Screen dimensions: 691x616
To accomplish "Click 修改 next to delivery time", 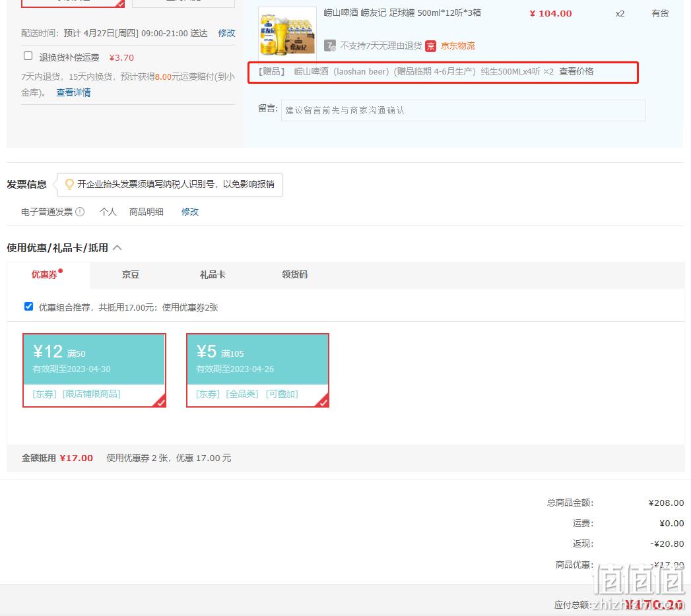I will coord(226,33).
